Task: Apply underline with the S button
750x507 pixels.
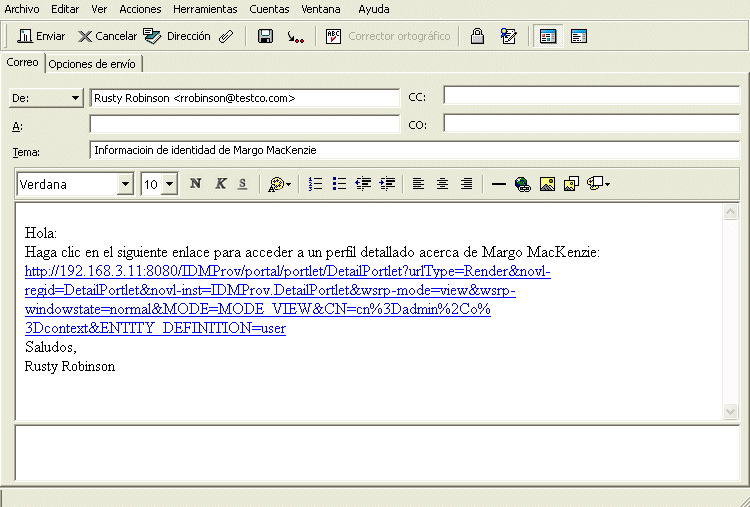Action: pyautogui.click(x=243, y=184)
